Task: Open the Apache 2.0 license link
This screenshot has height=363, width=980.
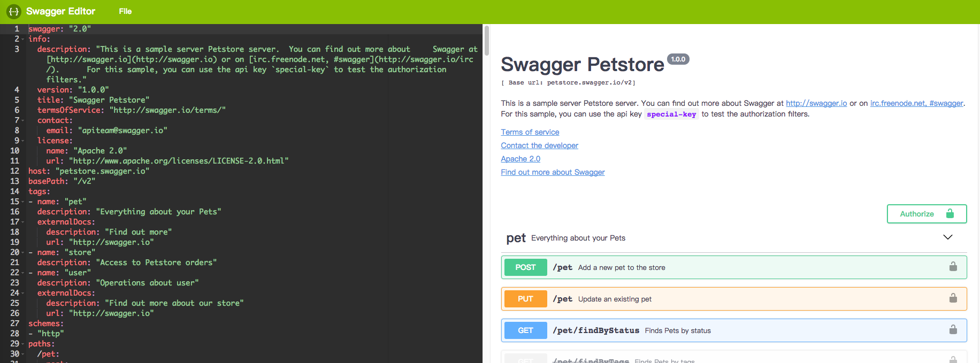Action: [x=520, y=159]
